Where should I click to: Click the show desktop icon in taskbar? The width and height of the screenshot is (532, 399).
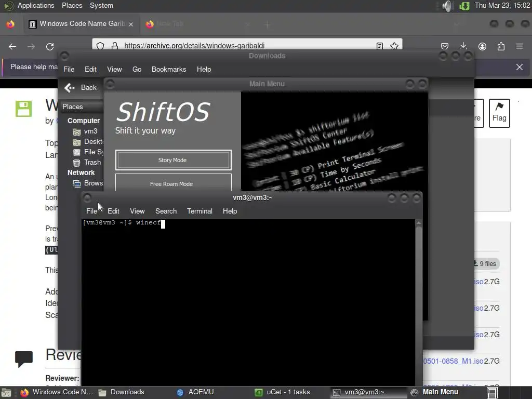click(x=6, y=393)
